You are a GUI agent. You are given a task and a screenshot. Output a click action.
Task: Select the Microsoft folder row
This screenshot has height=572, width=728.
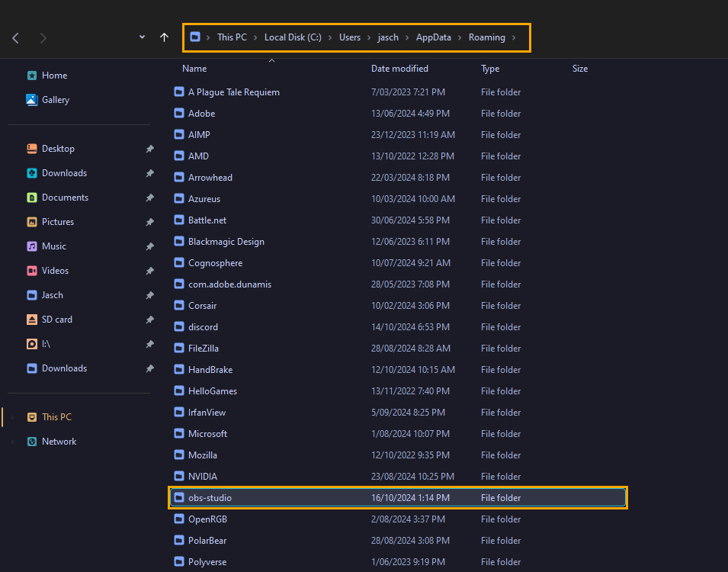(398, 433)
